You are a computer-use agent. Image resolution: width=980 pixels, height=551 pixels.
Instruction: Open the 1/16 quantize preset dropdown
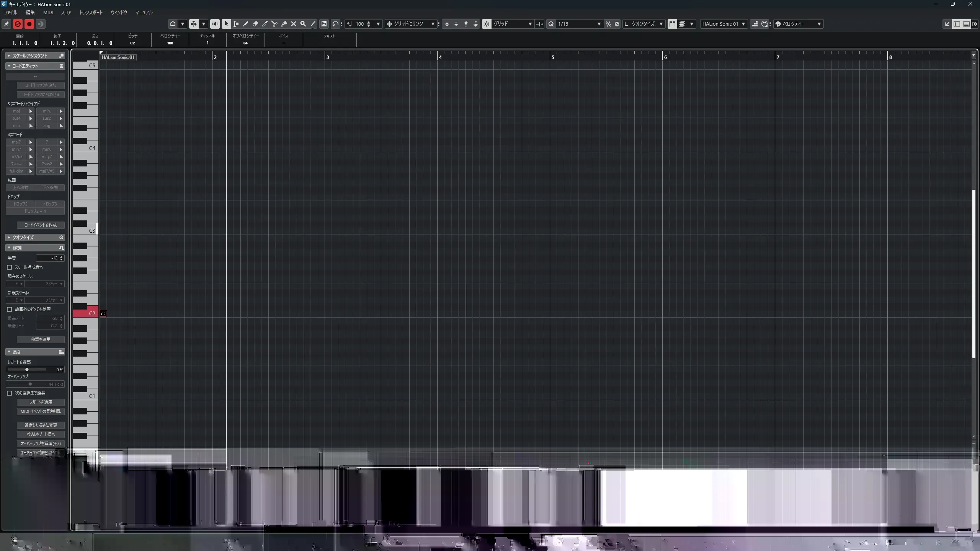coord(599,24)
